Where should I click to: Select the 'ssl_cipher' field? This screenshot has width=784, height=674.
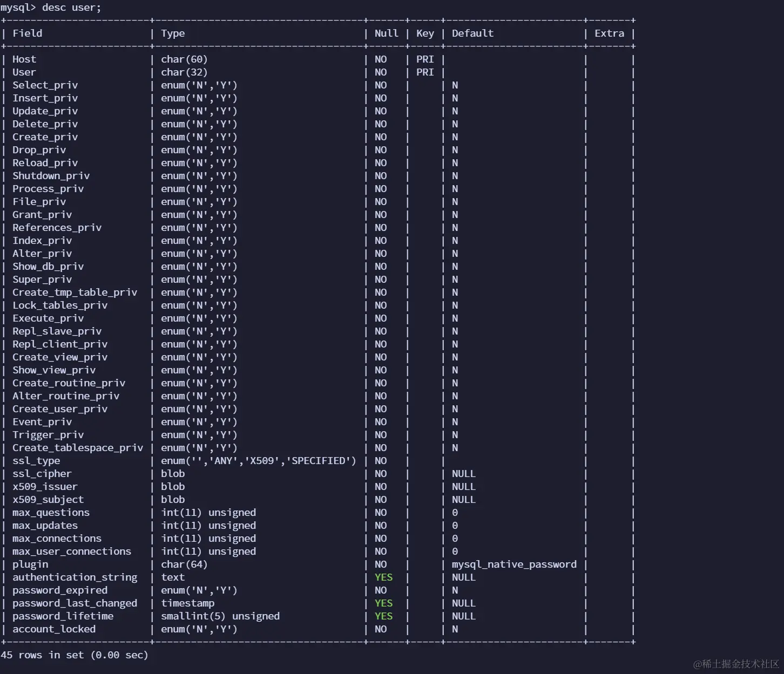[42, 474]
